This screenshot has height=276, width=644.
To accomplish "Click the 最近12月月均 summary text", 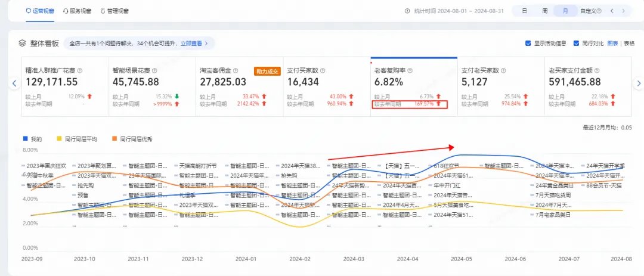I will click(607, 128).
